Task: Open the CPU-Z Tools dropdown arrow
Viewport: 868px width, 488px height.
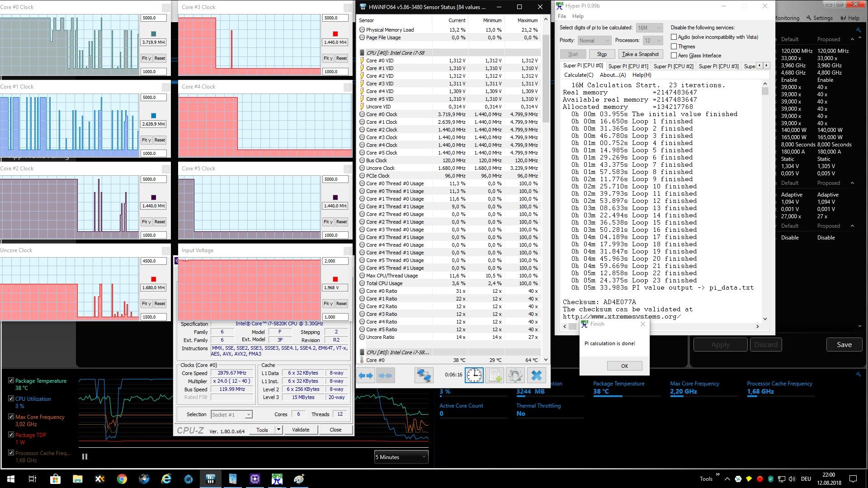Action: 279,430
